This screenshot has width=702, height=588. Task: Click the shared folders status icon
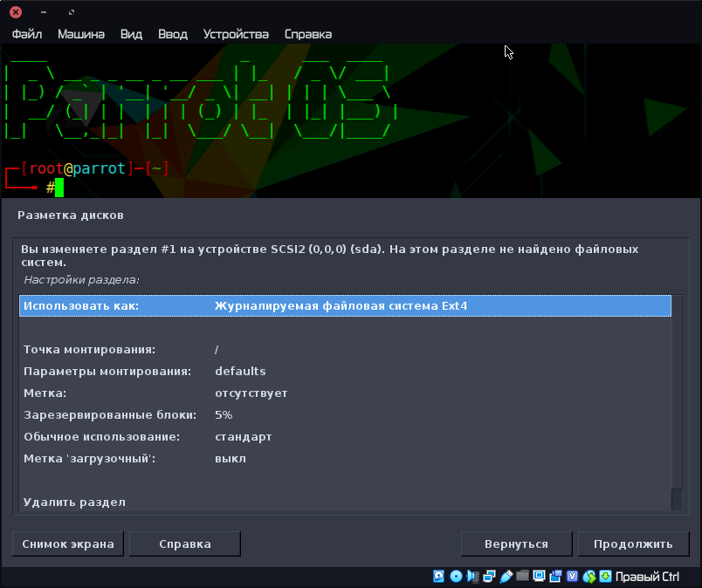pyautogui.click(x=522, y=576)
